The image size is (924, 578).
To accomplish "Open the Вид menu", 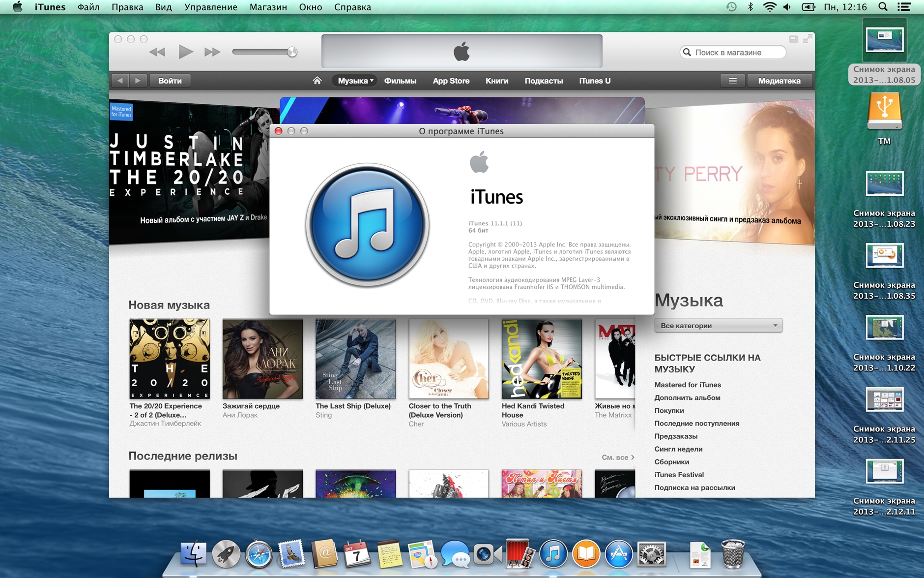I will click(164, 7).
